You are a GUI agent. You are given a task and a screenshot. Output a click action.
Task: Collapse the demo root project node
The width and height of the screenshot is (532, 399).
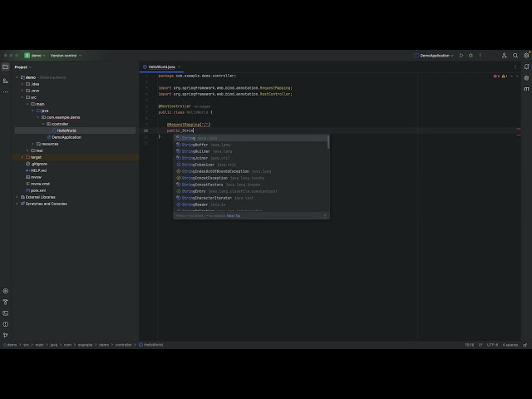[17, 77]
